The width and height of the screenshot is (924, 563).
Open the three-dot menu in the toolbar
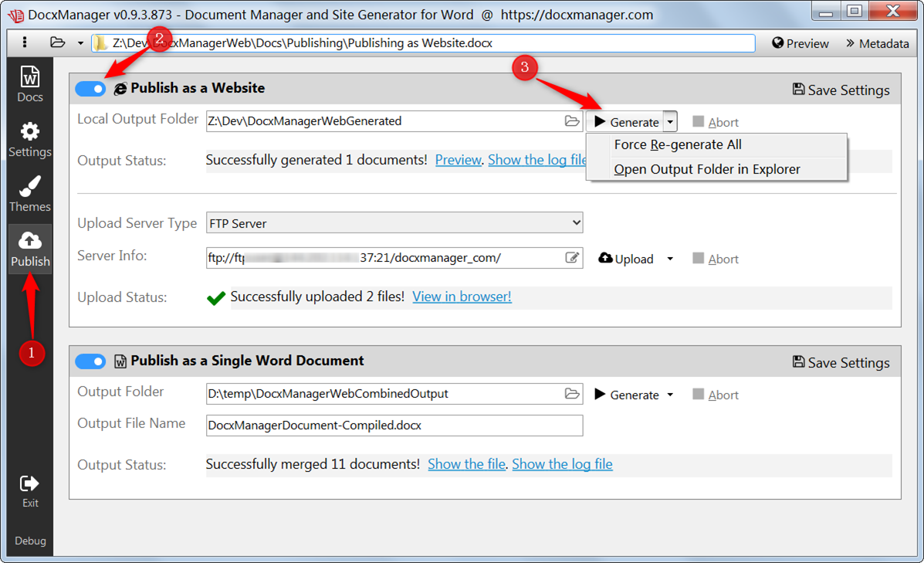tap(24, 42)
